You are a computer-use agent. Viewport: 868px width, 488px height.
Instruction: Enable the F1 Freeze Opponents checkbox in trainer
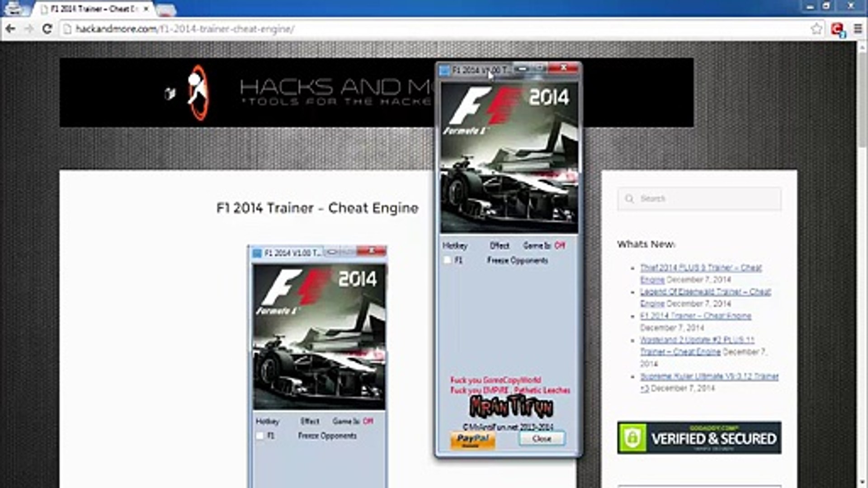(448, 260)
